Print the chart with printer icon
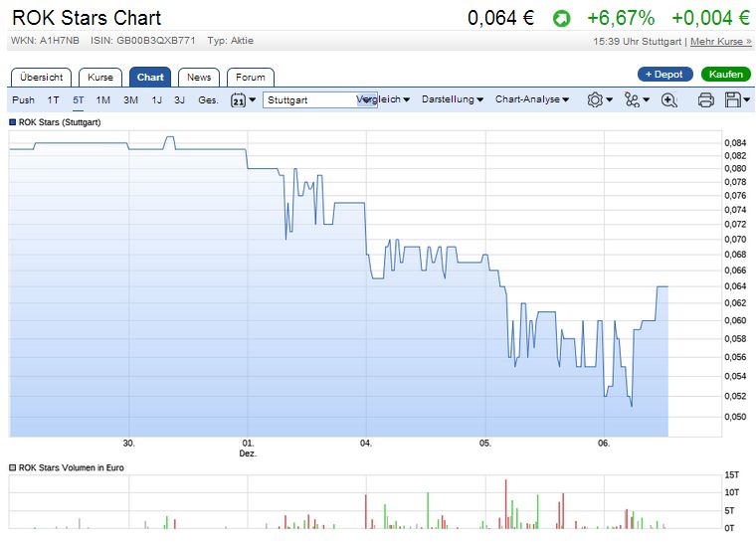756x544 pixels. tap(706, 100)
